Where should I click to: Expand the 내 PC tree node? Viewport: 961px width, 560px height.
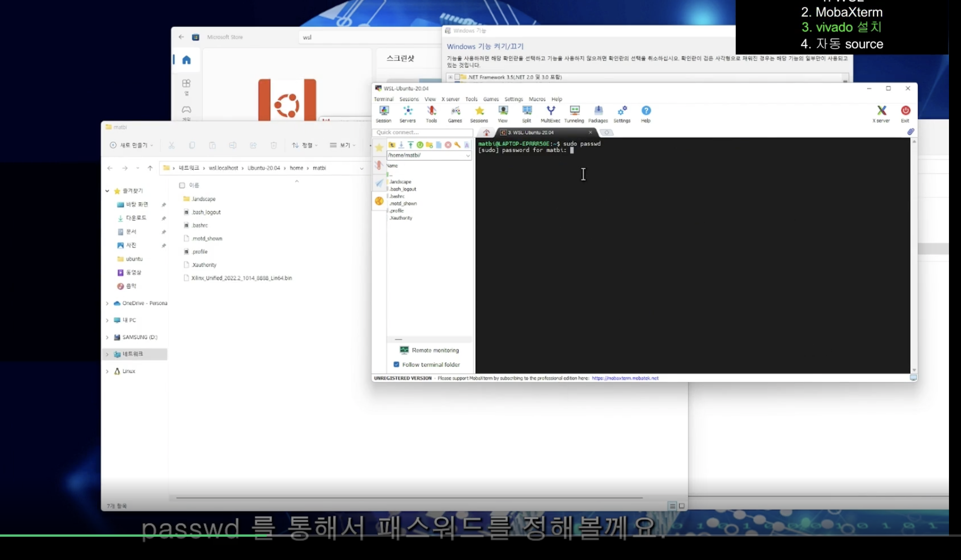click(x=107, y=320)
